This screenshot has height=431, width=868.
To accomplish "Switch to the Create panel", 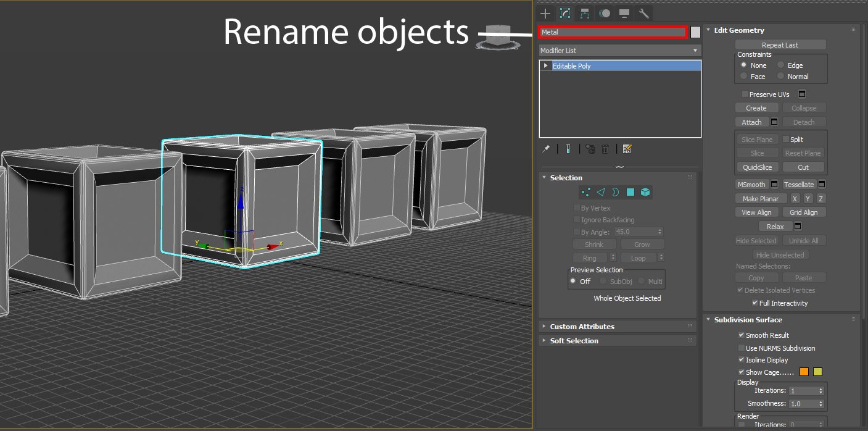I will [x=545, y=13].
